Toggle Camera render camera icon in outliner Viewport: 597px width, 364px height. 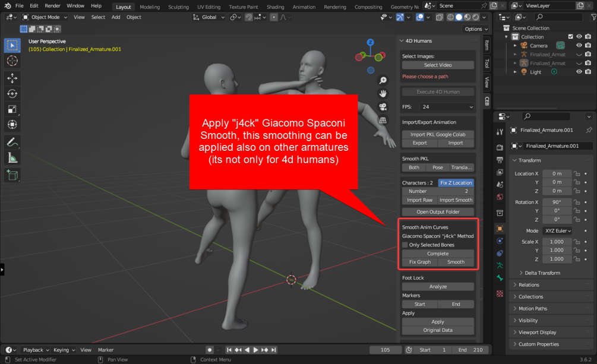pos(588,45)
